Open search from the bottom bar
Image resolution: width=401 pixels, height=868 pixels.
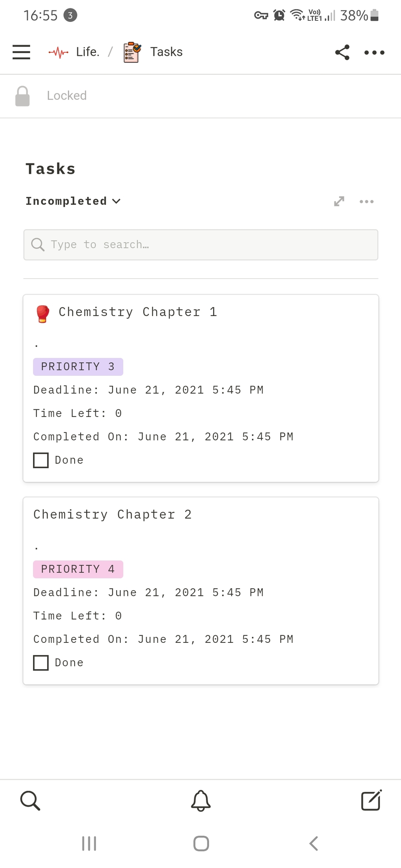(30, 800)
